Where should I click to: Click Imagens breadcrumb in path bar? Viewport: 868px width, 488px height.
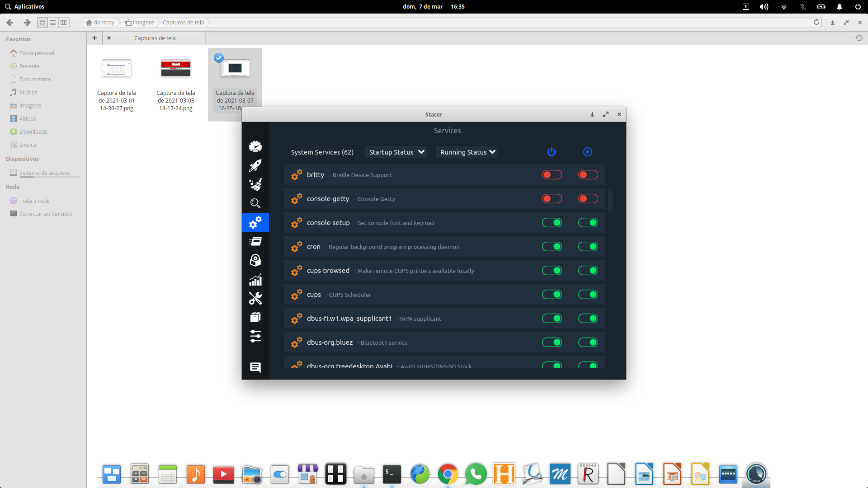140,22
